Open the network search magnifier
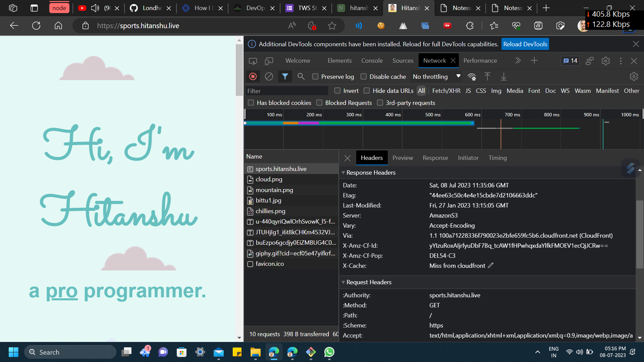 (301, 77)
